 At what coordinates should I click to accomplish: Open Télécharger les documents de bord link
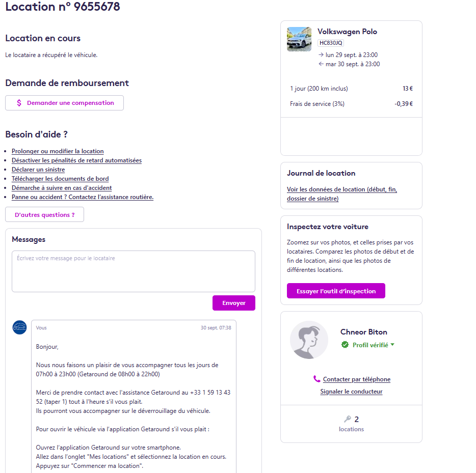tap(60, 179)
